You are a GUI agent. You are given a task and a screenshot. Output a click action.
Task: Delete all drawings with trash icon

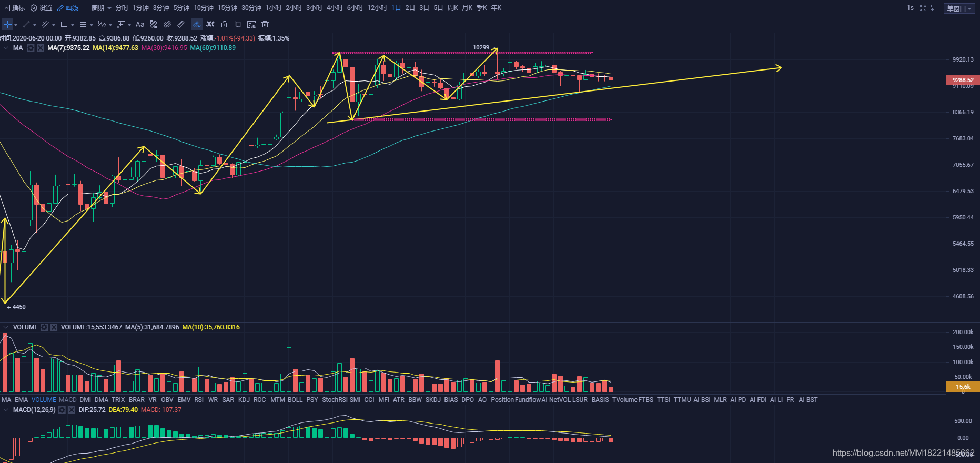[265, 24]
